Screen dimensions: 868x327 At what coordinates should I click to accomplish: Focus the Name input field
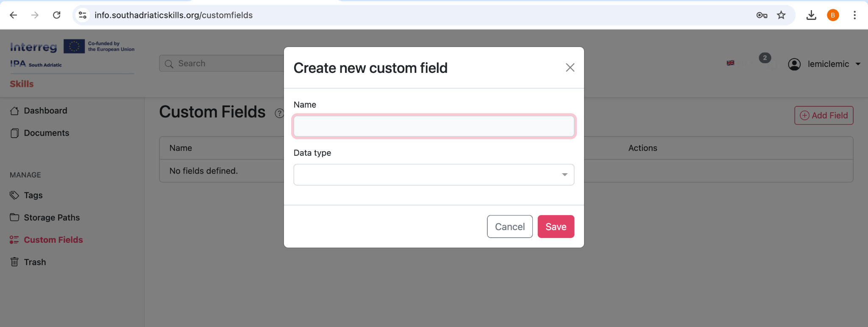(x=434, y=126)
